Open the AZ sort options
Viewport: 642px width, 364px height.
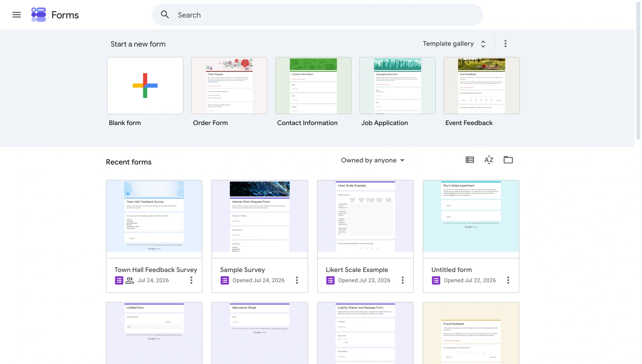tap(489, 160)
